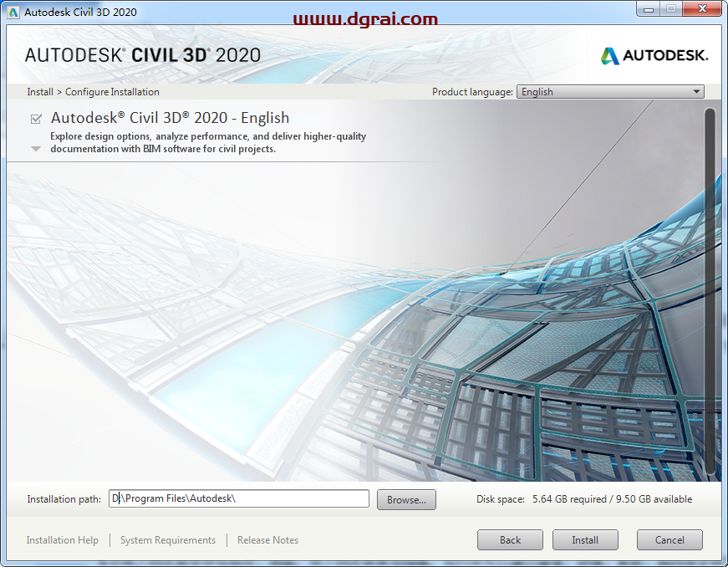
Task: Click the Install button
Action: coord(585,539)
